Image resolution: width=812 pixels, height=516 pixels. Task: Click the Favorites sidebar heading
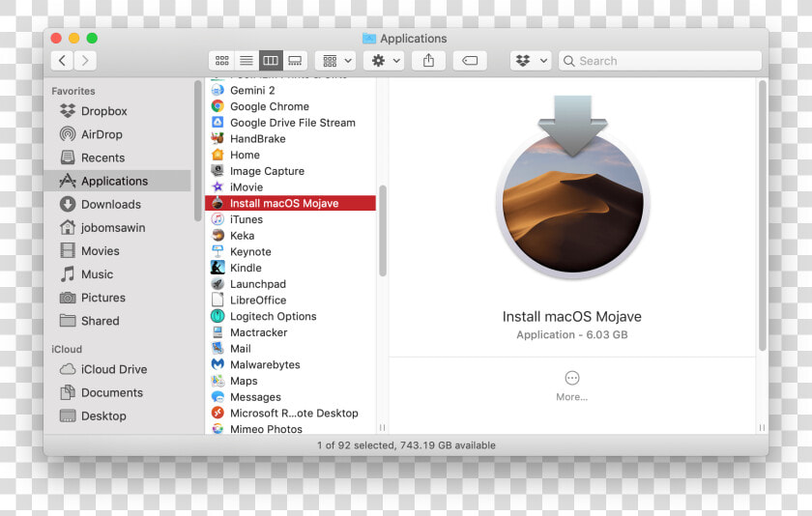(x=73, y=91)
